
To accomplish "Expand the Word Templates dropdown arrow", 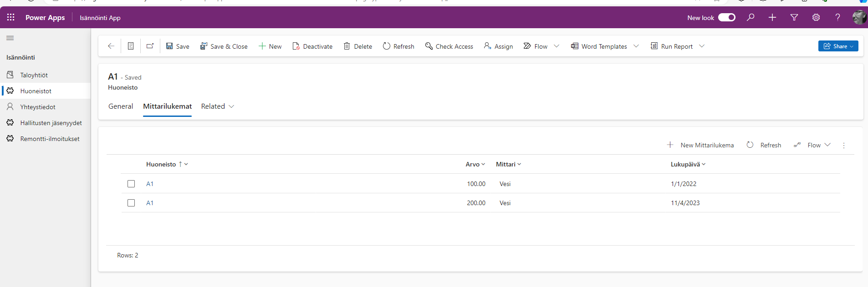I will [x=636, y=46].
